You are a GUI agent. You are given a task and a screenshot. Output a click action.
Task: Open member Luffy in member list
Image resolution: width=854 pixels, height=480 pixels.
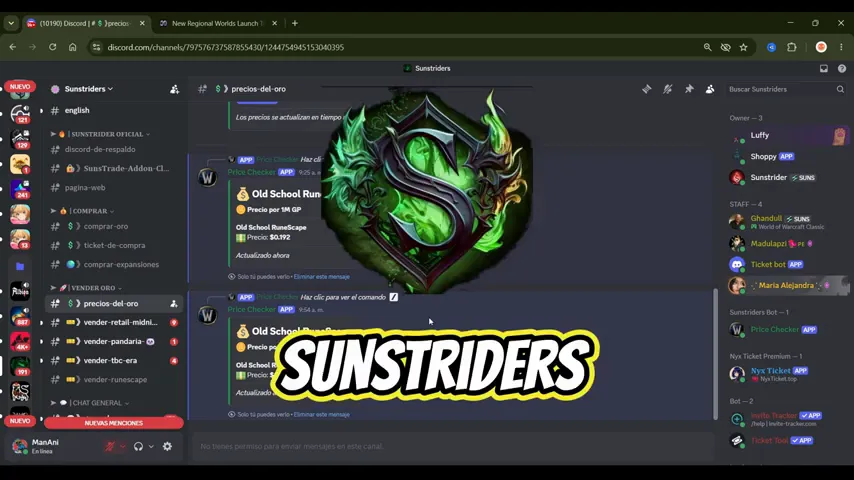[788, 136]
